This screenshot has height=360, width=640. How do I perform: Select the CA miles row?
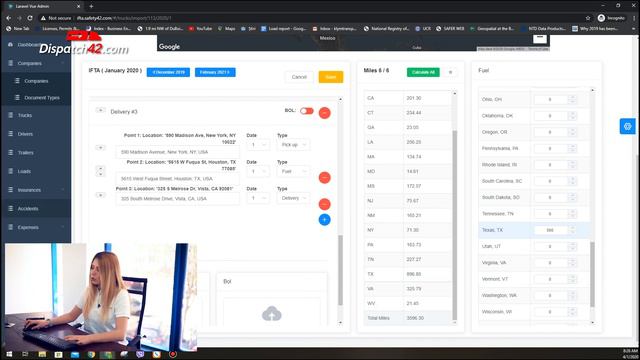pos(407,98)
